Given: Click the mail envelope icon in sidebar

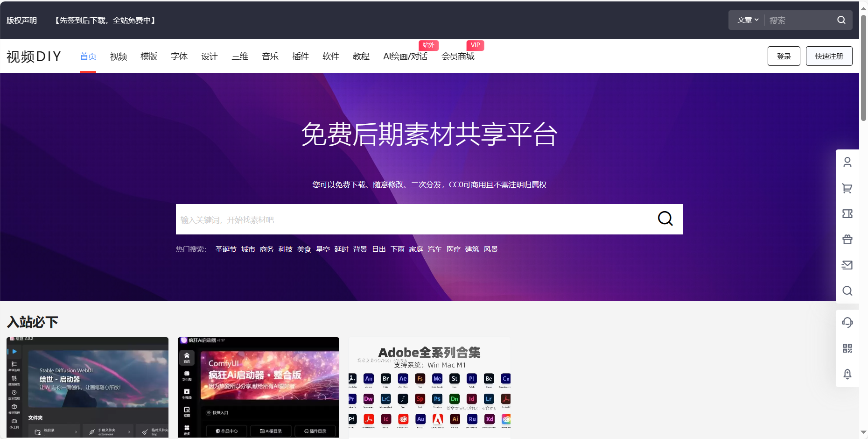Looking at the screenshot, I should [847, 265].
